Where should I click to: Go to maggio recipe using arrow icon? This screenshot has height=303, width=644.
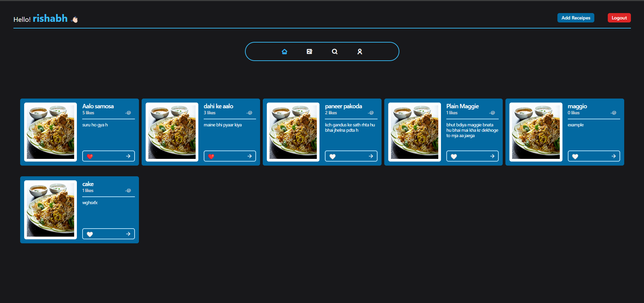pos(613,156)
